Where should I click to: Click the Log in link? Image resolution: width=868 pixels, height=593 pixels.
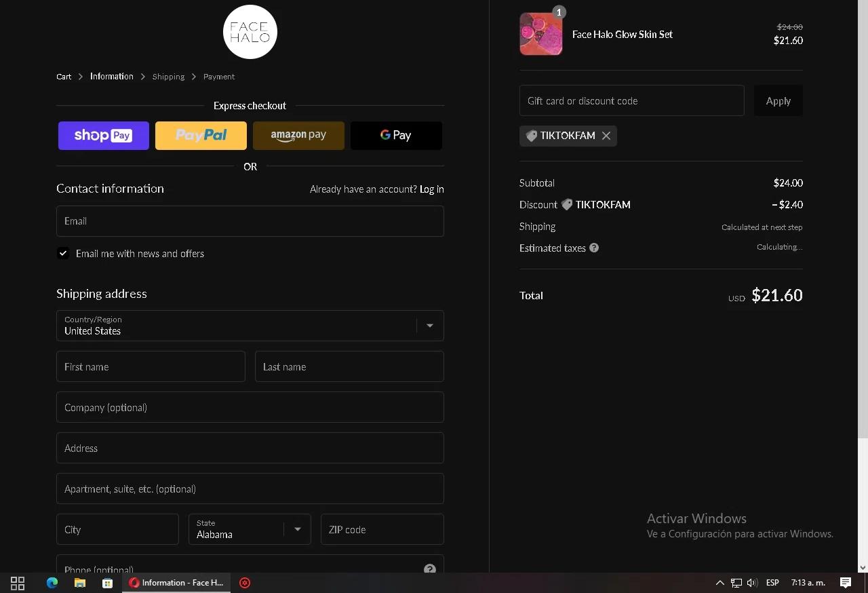coord(431,189)
